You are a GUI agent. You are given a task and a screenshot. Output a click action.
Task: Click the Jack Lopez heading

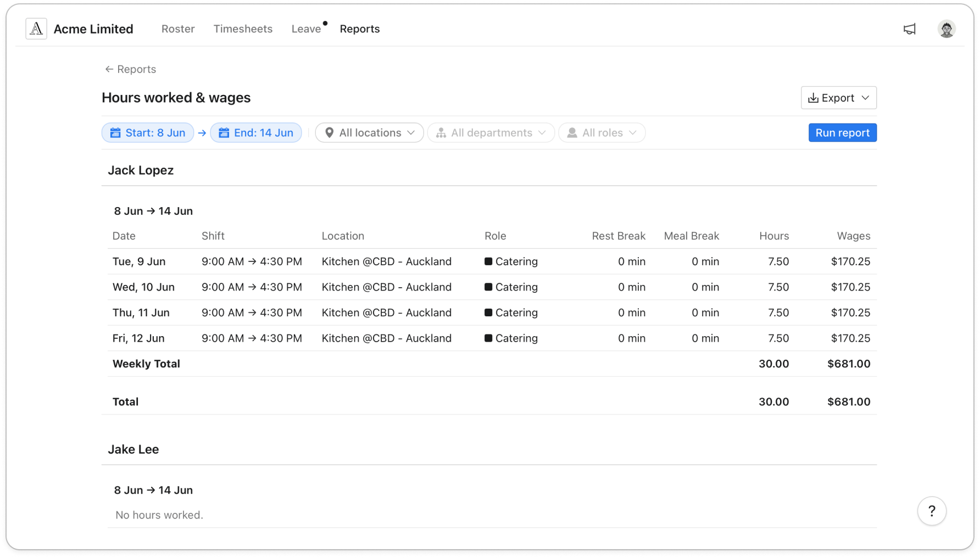[141, 170]
